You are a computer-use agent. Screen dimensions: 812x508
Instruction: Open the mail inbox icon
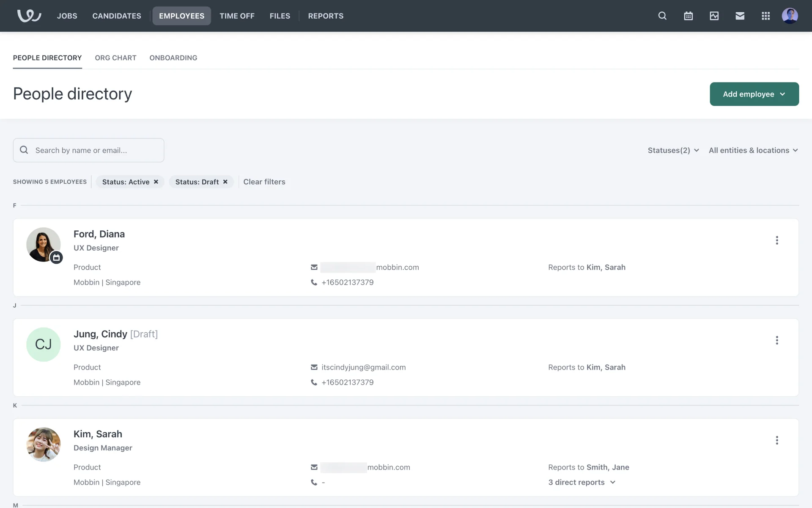(740, 16)
